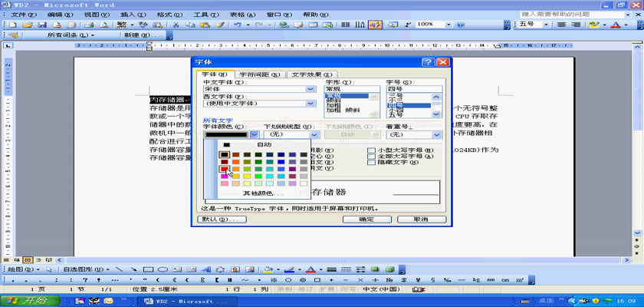Click the Paste clipboard icon

[205, 25]
